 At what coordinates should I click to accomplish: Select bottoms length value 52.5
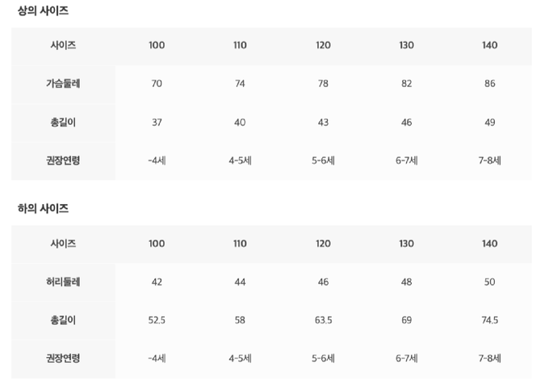[157, 320]
